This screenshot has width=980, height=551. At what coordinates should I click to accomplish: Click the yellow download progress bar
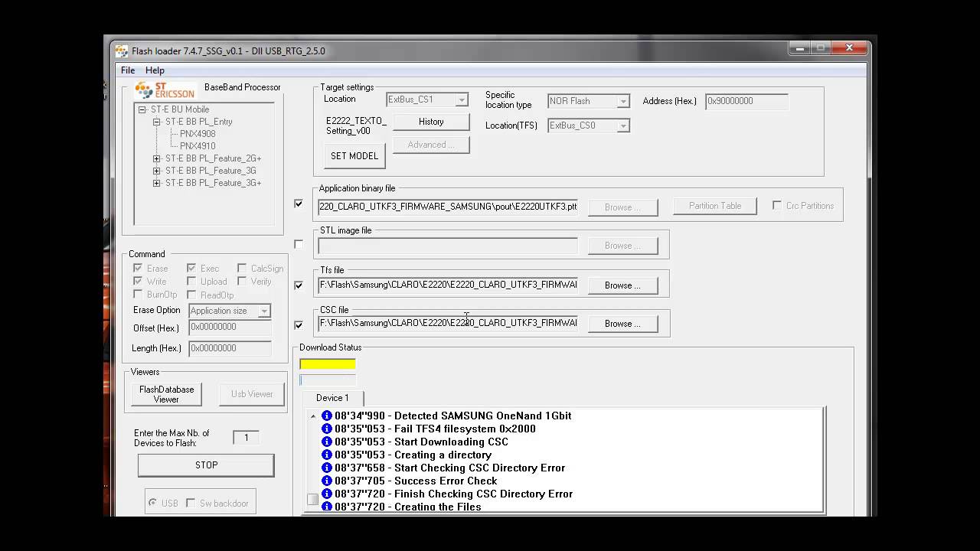coord(328,364)
